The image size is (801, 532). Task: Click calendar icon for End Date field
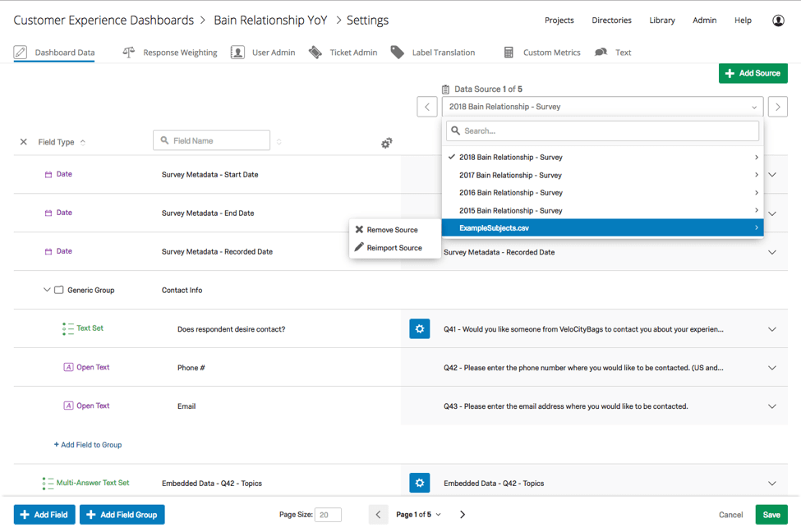click(48, 213)
